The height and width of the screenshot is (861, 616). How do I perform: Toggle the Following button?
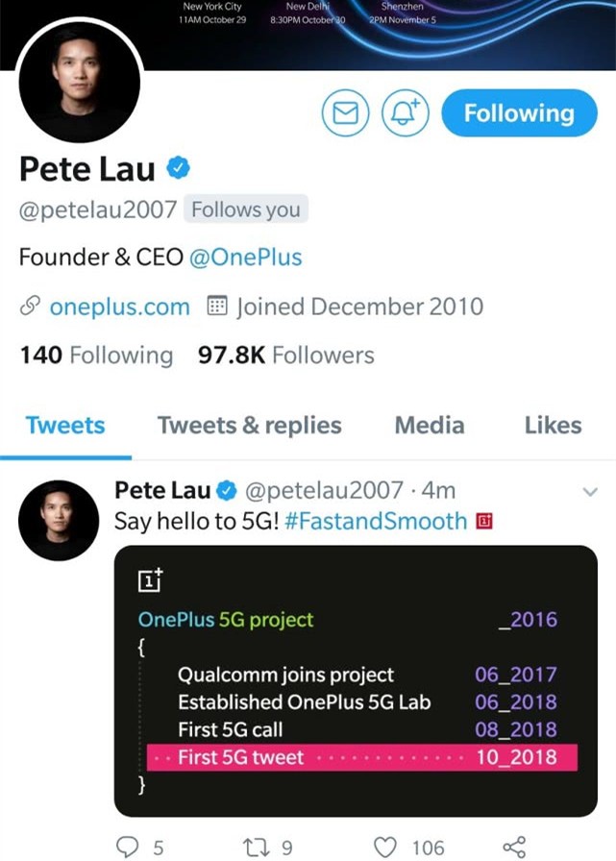click(x=519, y=114)
